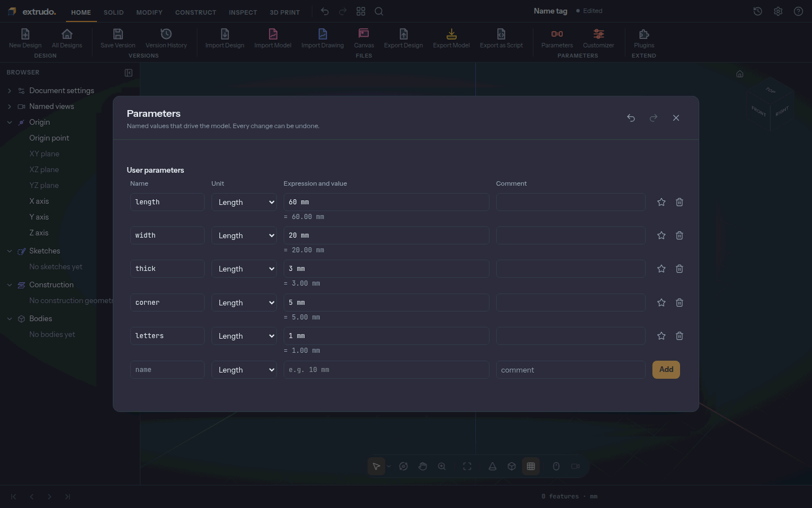The width and height of the screenshot is (812, 508).
Task: Select the pointer tool in the bottom toolbar
Action: [x=376, y=466]
